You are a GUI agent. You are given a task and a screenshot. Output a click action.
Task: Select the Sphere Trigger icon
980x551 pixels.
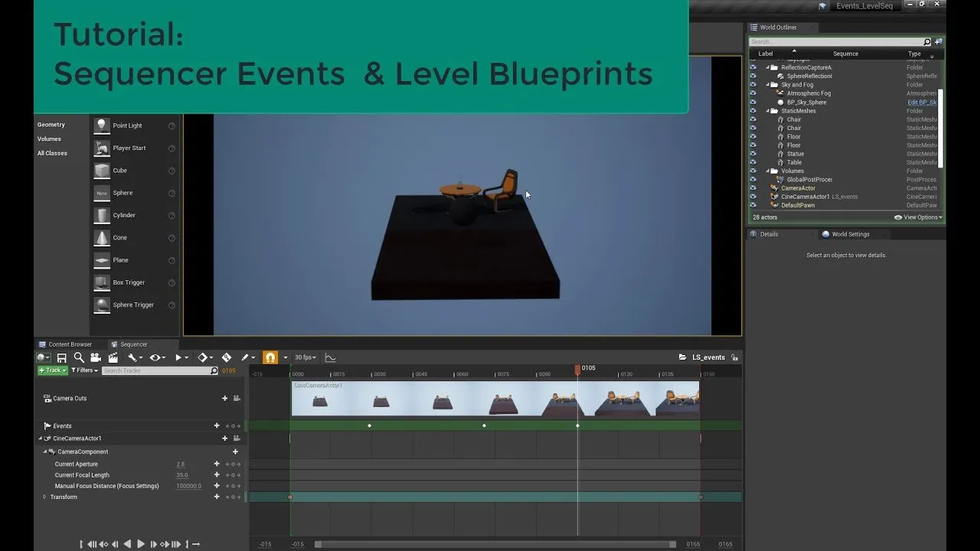(x=102, y=305)
